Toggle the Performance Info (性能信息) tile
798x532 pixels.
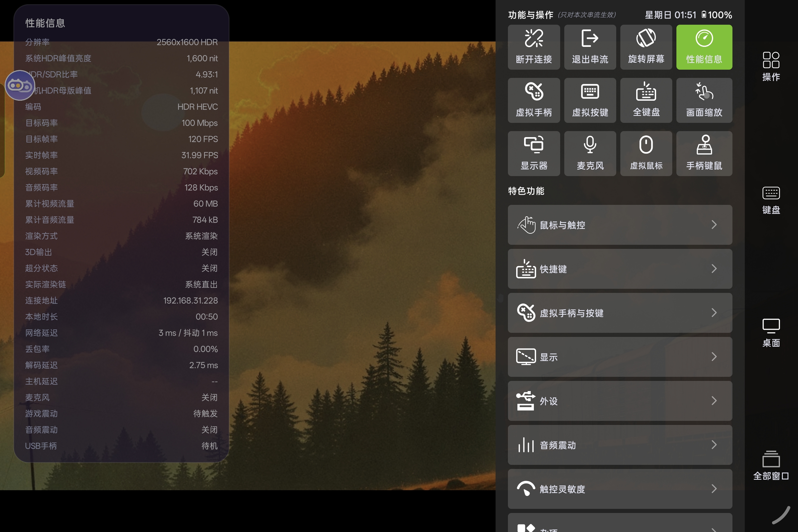click(704, 47)
